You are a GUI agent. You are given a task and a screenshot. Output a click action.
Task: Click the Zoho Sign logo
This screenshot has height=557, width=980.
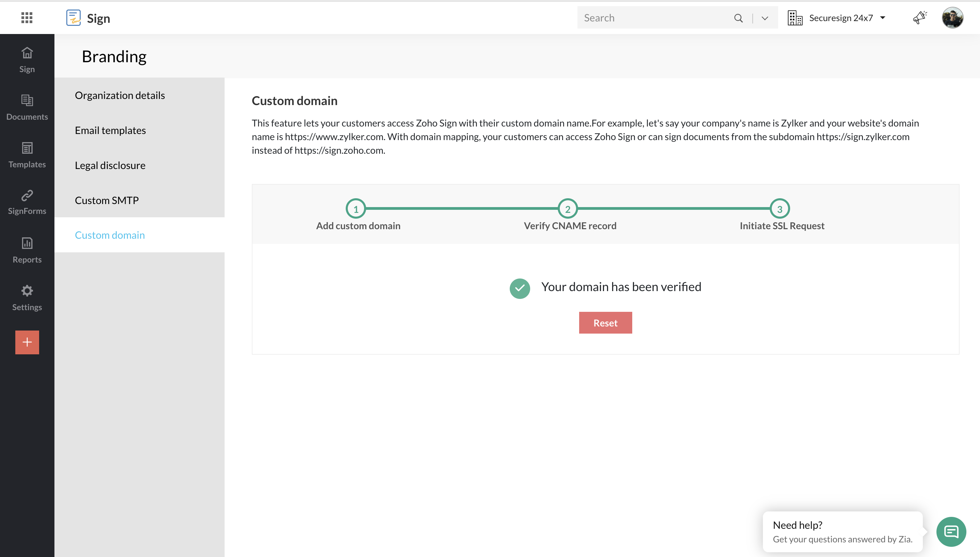73,18
